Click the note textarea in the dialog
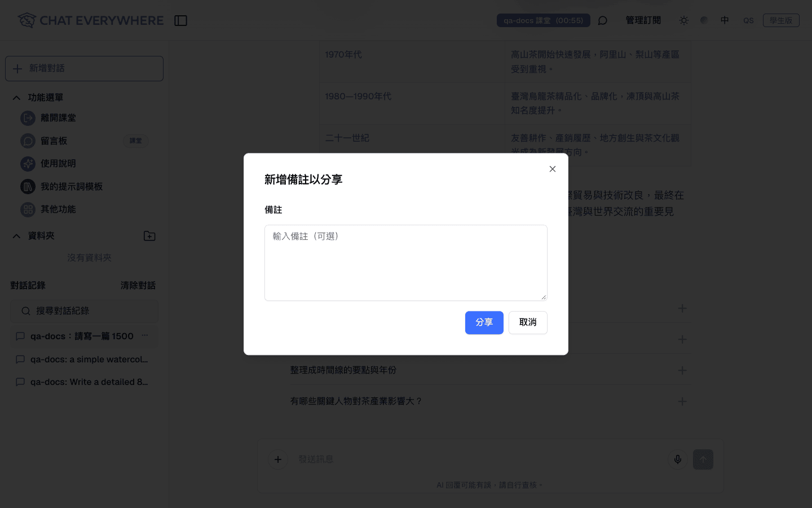 point(406,262)
